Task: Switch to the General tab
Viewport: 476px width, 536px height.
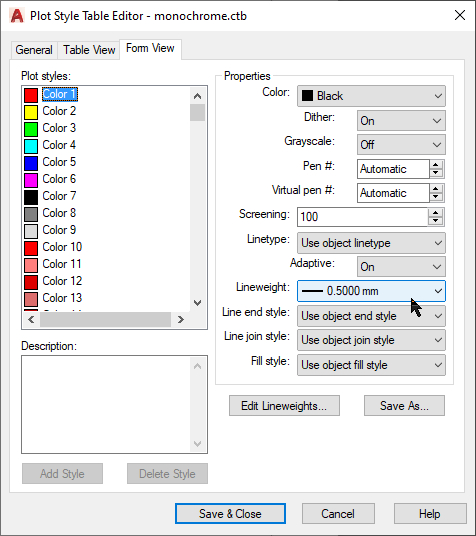Action: pos(34,50)
